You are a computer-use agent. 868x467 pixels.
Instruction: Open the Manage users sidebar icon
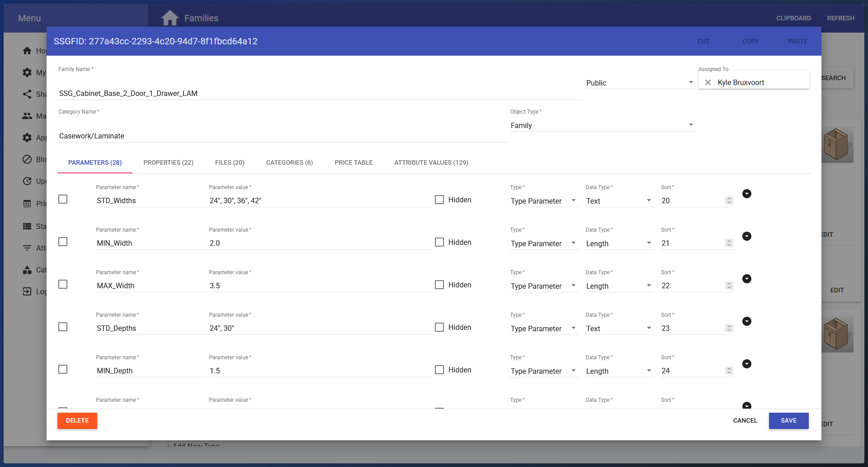click(x=27, y=116)
